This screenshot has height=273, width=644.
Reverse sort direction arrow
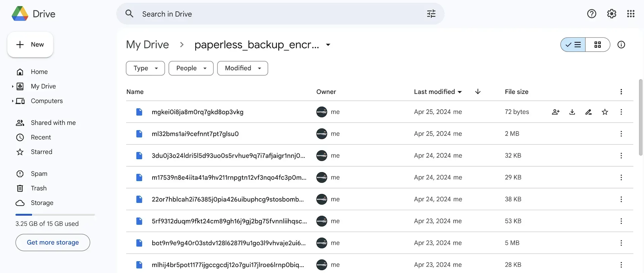478,92
